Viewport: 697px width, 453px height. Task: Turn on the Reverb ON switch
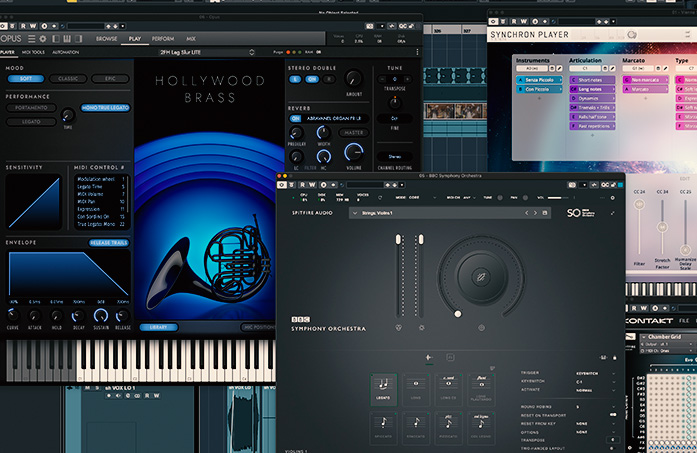click(296, 118)
